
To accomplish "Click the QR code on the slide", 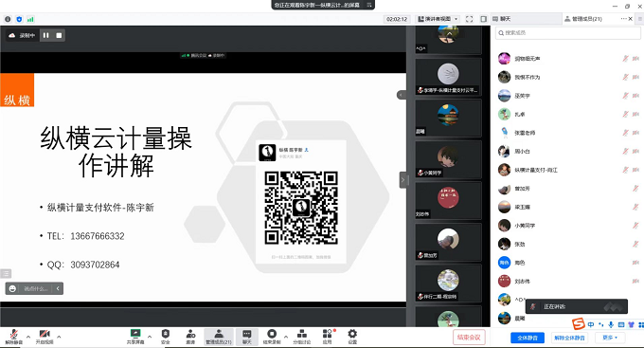I will pos(301,208).
